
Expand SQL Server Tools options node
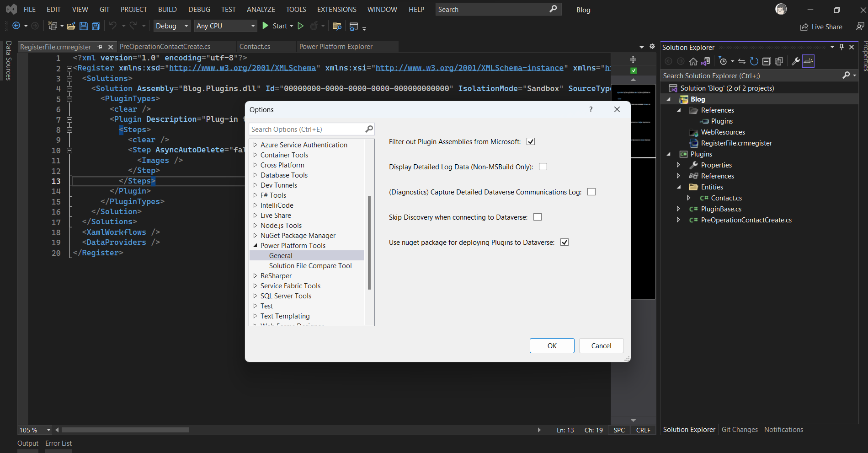point(255,296)
